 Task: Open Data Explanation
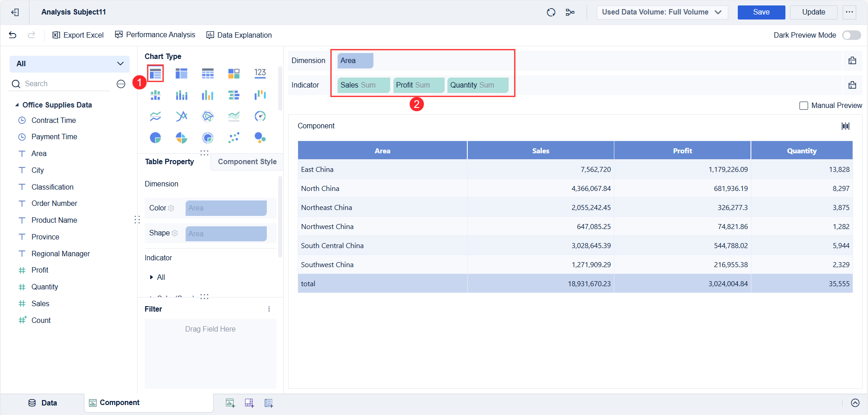239,35
